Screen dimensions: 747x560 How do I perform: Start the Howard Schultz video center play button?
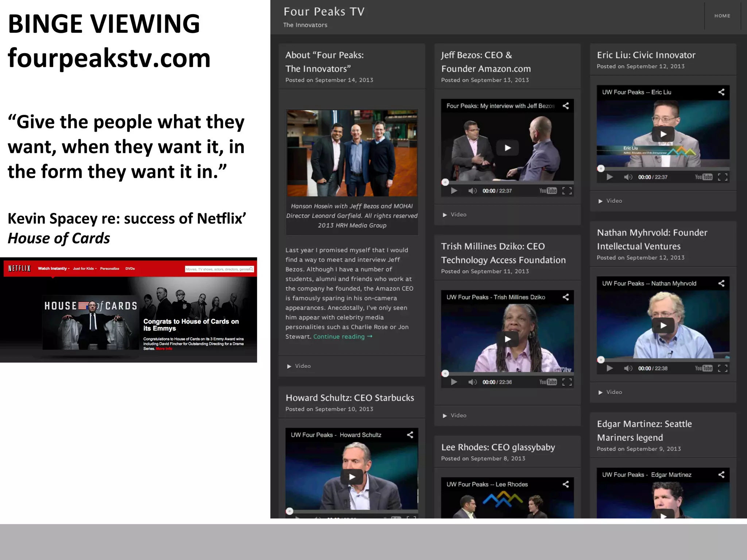(352, 477)
